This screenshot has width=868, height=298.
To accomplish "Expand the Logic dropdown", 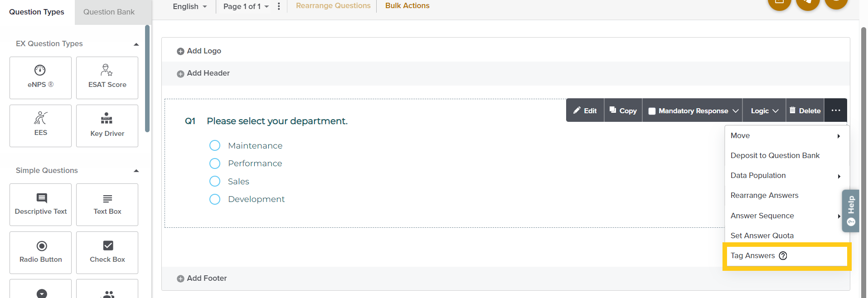I will tap(764, 111).
